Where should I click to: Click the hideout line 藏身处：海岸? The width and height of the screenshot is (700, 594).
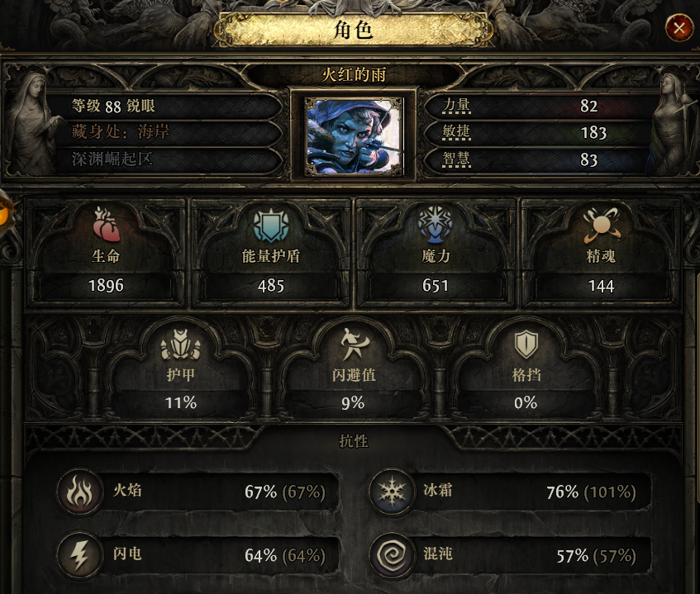[121, 132]
